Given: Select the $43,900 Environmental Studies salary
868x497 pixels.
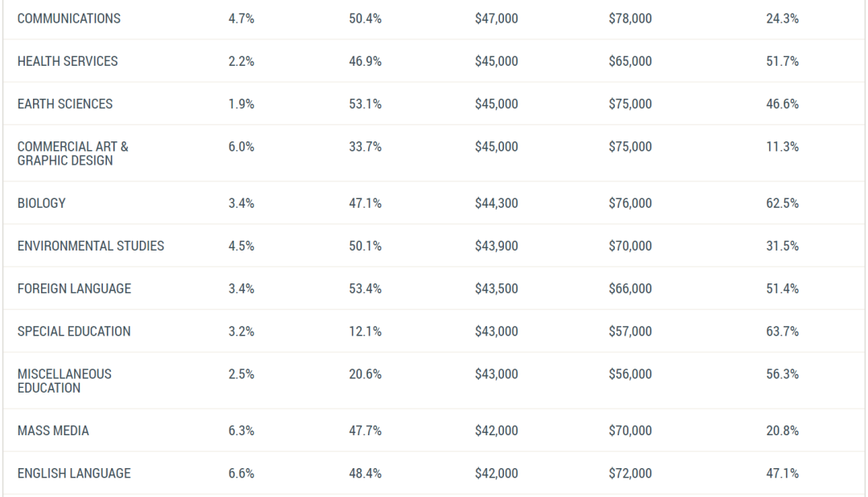Looking at the screenshot, I should [496, 246].
